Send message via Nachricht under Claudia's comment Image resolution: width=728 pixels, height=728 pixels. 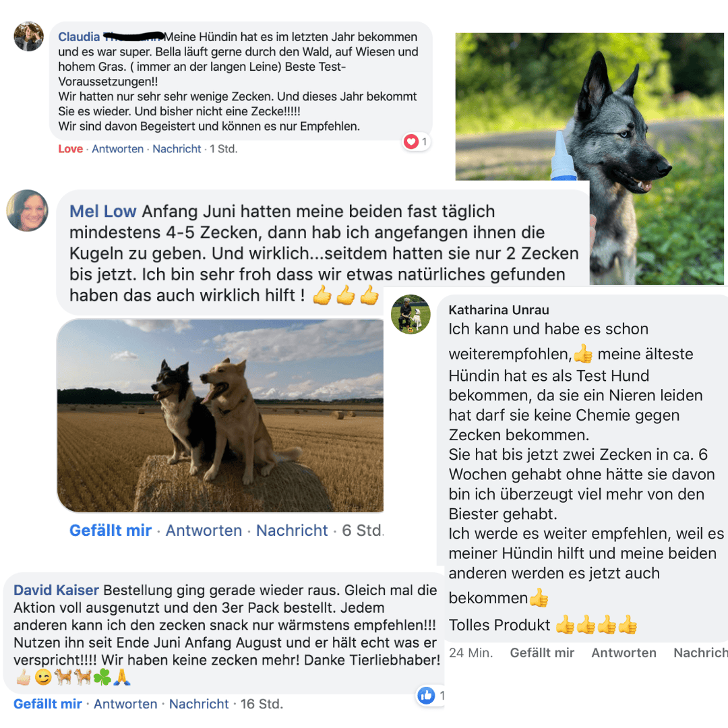[177, 149]
